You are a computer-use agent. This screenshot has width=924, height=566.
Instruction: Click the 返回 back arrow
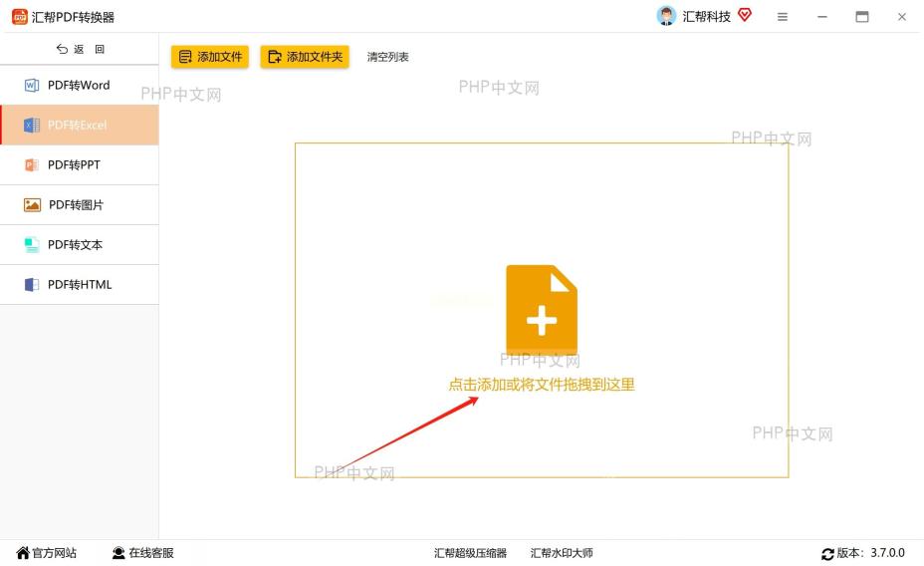(62, 49)
